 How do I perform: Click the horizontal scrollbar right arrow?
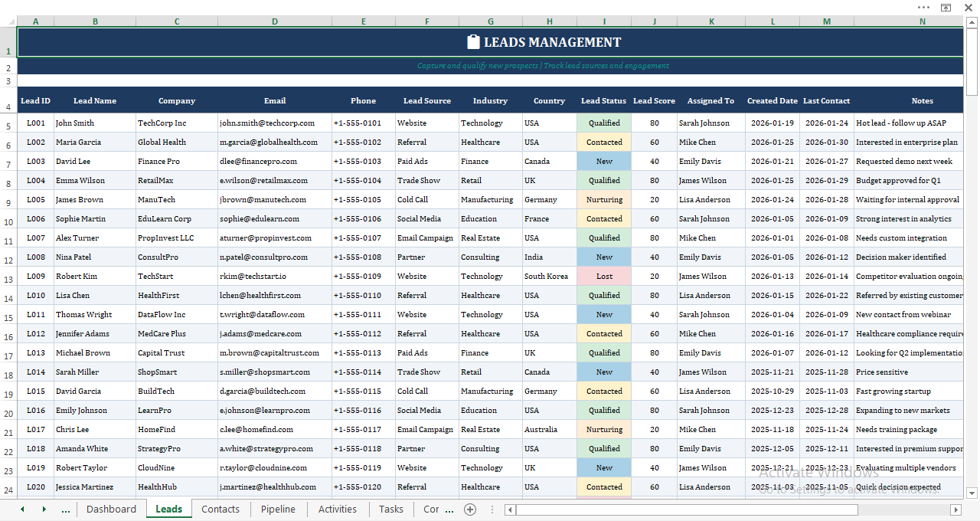coord(955,510)
